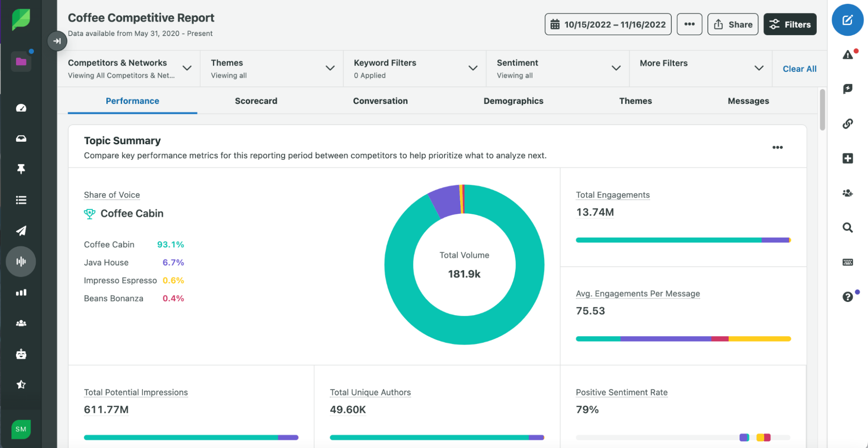
Task: Open the date range picker
Action: coord(607,24)
